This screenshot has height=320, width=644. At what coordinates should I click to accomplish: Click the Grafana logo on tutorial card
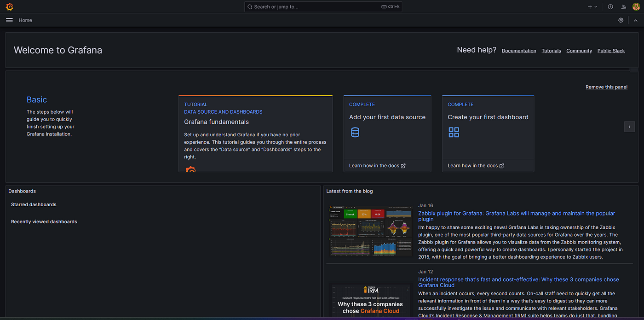(x=190, y=169)
